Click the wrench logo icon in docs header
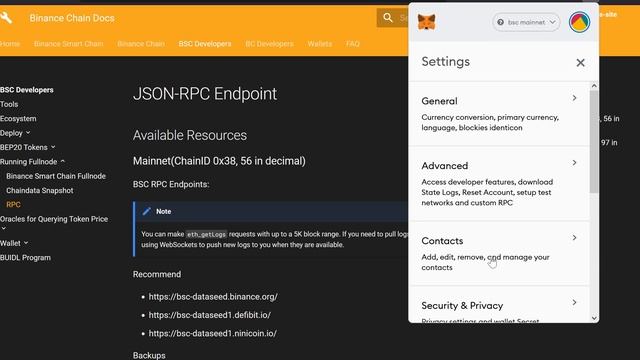 (6, 18)
